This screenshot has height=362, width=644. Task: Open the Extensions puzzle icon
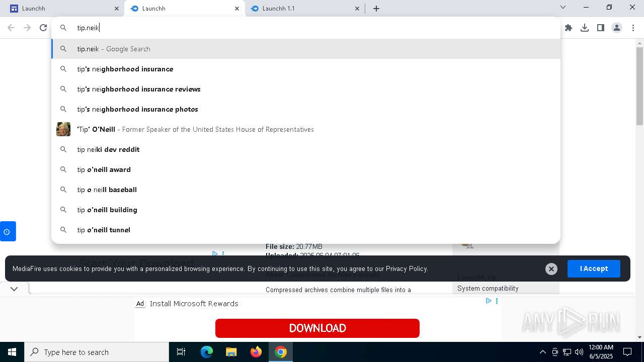point(569,28)
